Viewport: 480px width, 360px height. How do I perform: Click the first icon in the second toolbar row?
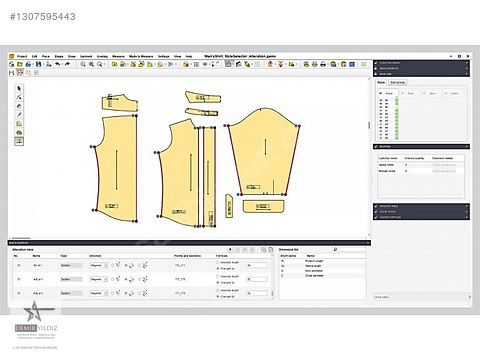click(x=12, y=72)
